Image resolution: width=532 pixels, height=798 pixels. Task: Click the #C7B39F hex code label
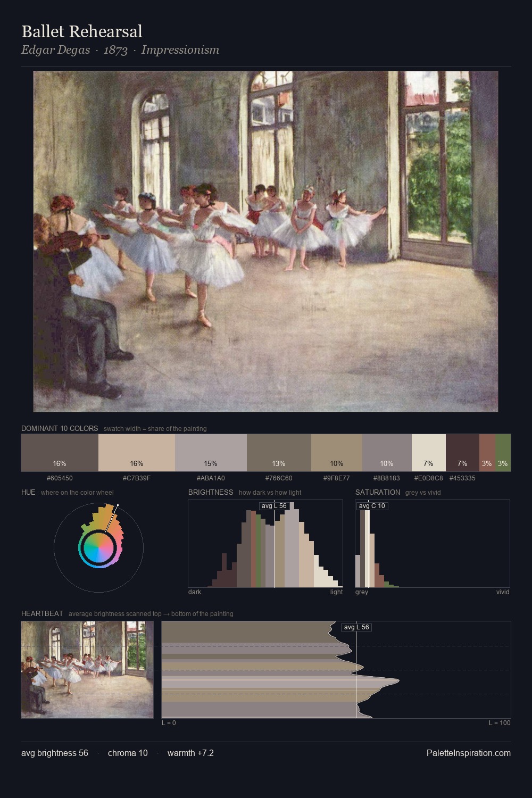tap(137, 478)
